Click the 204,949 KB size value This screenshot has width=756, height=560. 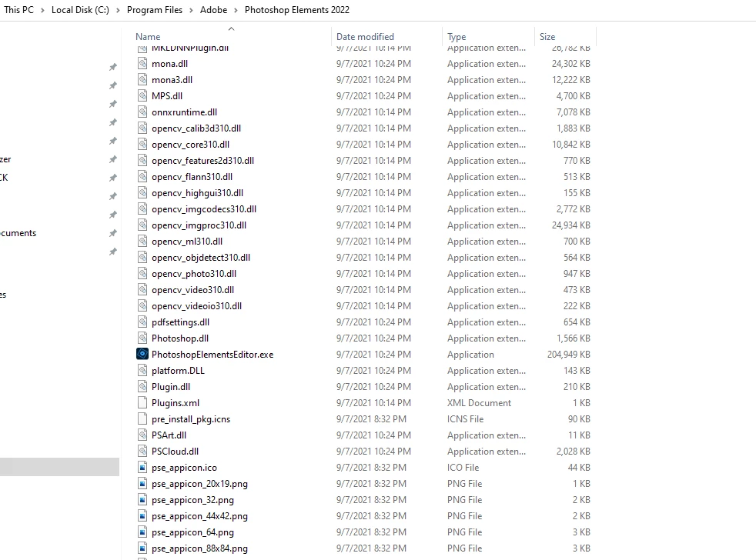coord(568,354)
